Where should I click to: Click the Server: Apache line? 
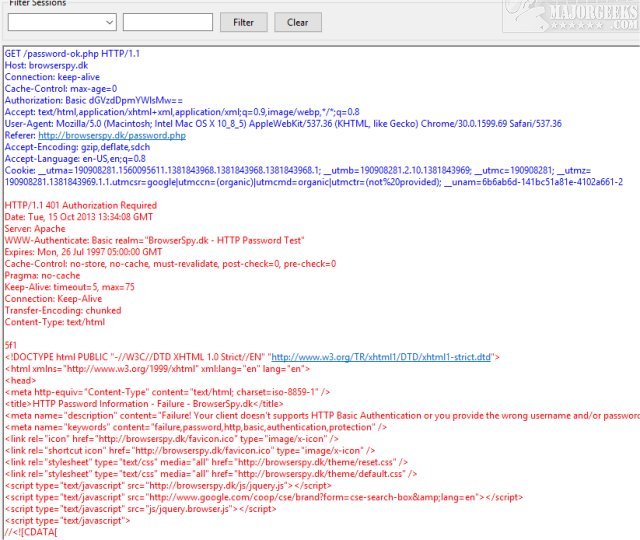pyautogui.click(x=35, y=229)
